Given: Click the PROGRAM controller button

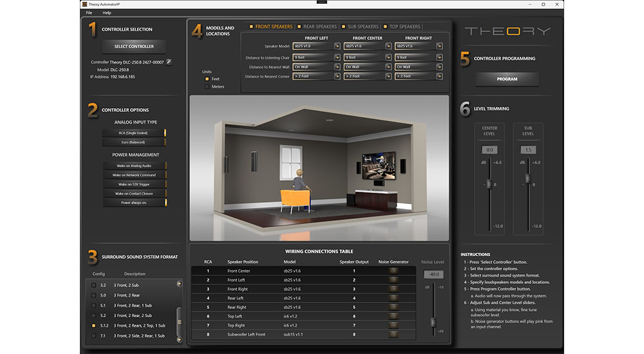Looking at the screenshot, I should point(507,79).
